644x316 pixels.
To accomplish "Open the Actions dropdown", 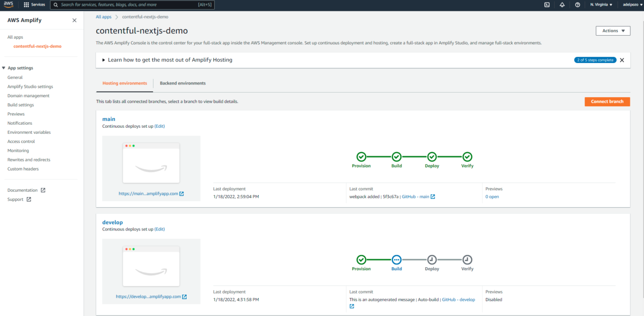I will (612, 31).
